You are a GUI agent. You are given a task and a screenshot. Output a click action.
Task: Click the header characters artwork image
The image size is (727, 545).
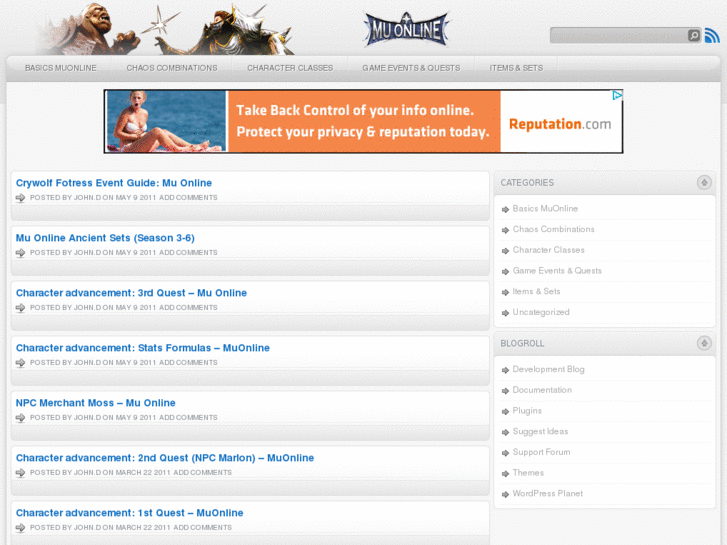point(165,29)
